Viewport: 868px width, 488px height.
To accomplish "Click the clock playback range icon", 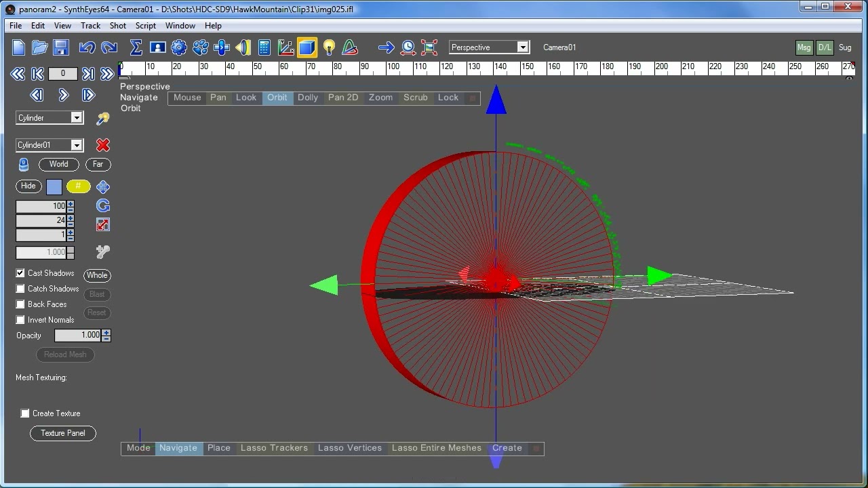I will [x=408, y=47].
